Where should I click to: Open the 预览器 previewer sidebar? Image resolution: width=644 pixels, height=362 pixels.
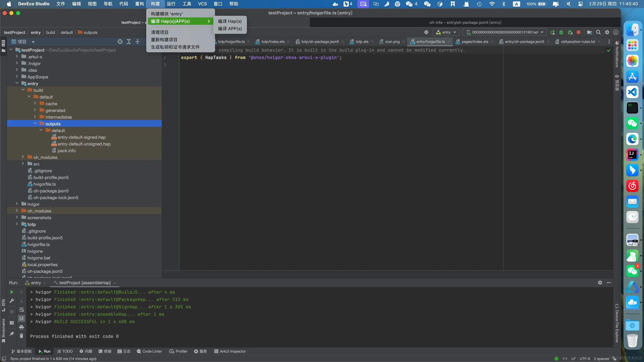pos(617,82)
